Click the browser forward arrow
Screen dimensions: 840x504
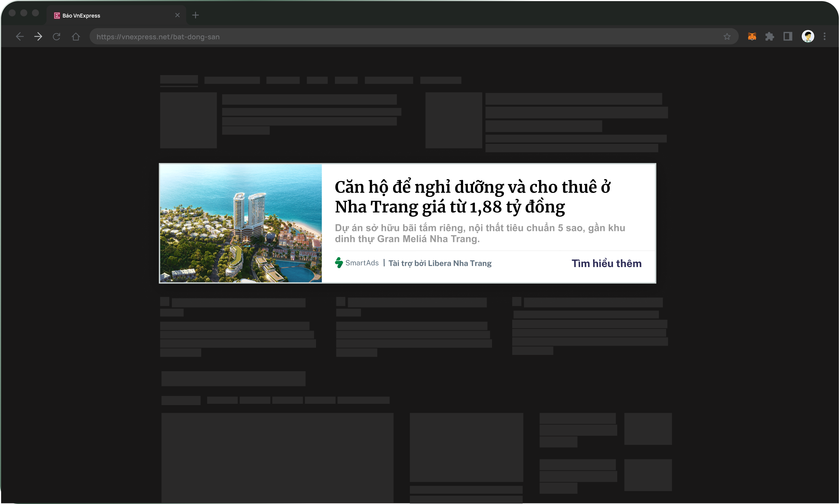(38, 37)
